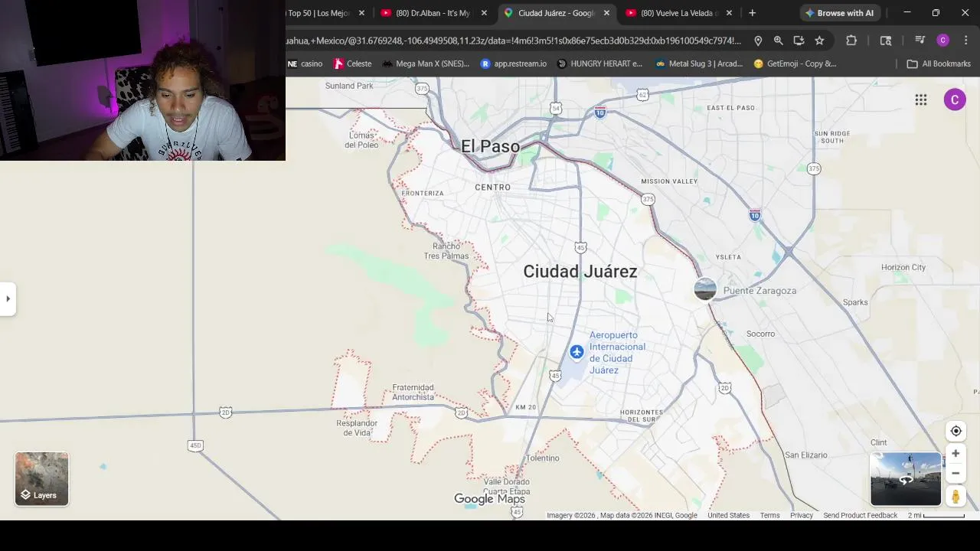
Task: Close the Vuelve La Velada tab
Action: [729, 13]
